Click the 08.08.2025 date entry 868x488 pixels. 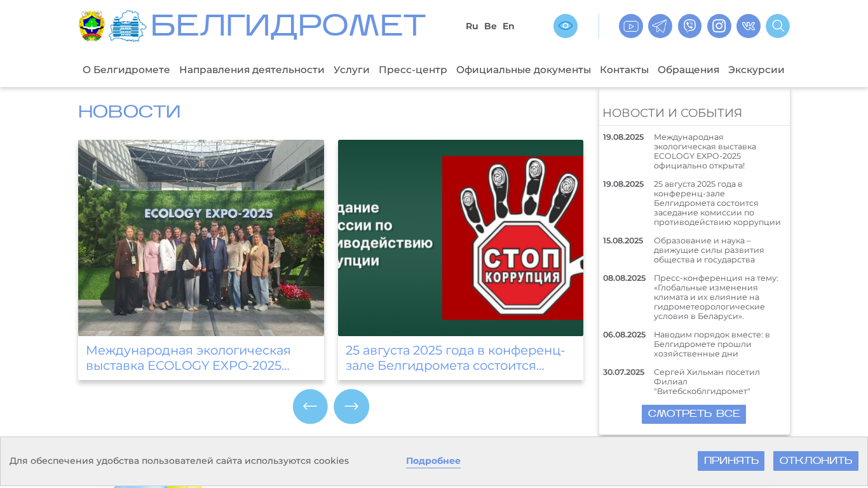[624, 278]
